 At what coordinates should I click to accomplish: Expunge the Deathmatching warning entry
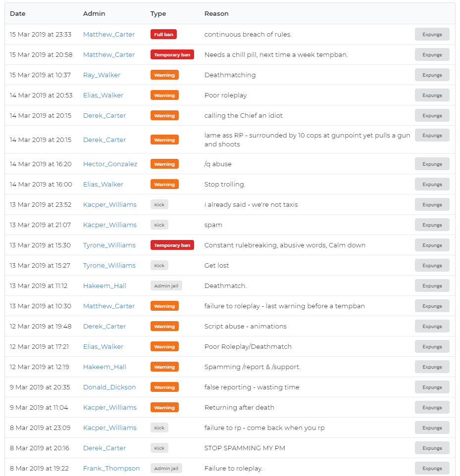click(x=432, y=75)
